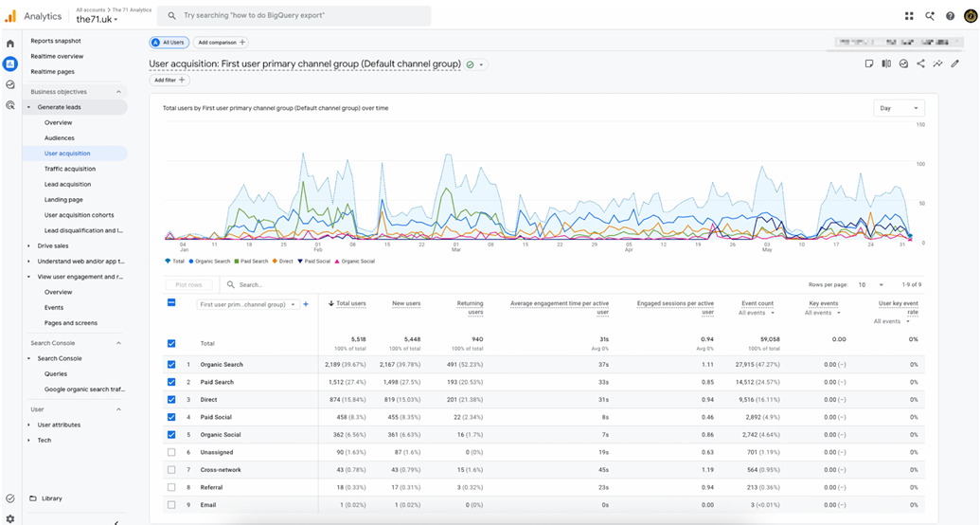Image resolution: width=980 pixels, height=525 pixels.
Task: Collapse the Business objectives section
Action: click(x=118, y=92)
